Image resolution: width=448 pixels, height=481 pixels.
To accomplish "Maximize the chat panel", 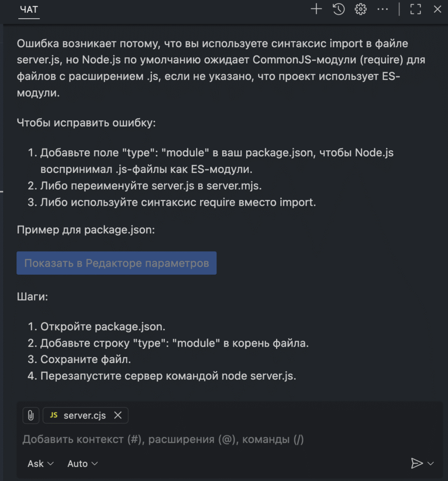I will pyautogui.click(x=416, y=9).
